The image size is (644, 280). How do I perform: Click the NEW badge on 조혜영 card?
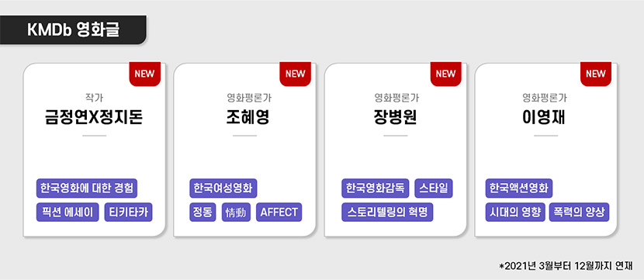(x=296, y=74)
